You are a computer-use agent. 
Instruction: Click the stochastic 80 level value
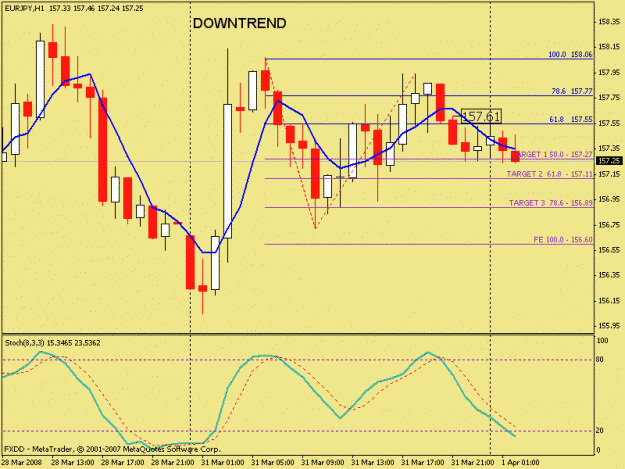click(599, 359)
